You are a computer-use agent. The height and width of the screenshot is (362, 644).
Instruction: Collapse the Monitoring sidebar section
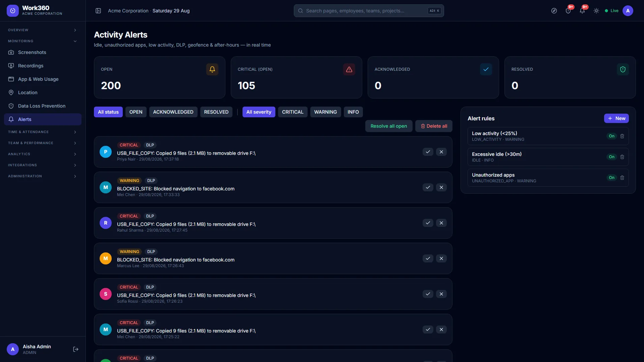click(43, 41)
